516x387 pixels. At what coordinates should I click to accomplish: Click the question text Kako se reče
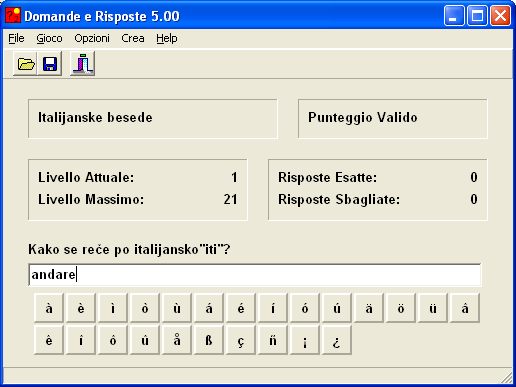click(x=129, y=249)
